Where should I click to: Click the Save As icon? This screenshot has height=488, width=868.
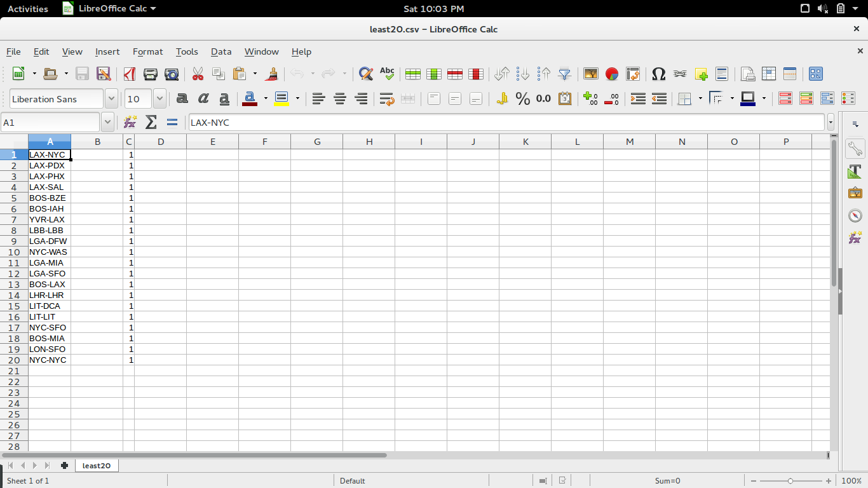point(103,74)
